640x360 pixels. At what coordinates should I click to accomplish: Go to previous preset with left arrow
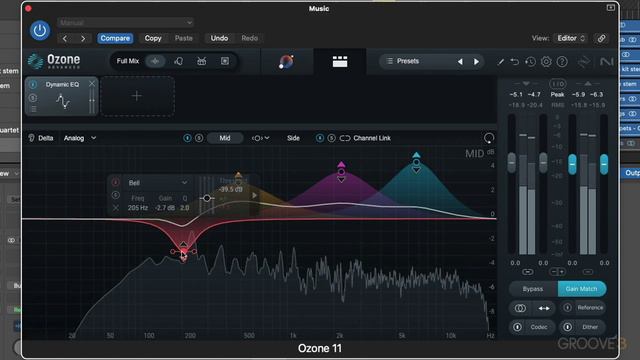[65, 38]
